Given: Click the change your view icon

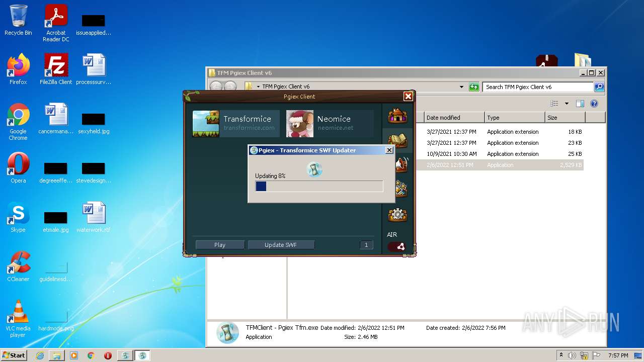Looking at the screenshot, I should coord(554,104).
